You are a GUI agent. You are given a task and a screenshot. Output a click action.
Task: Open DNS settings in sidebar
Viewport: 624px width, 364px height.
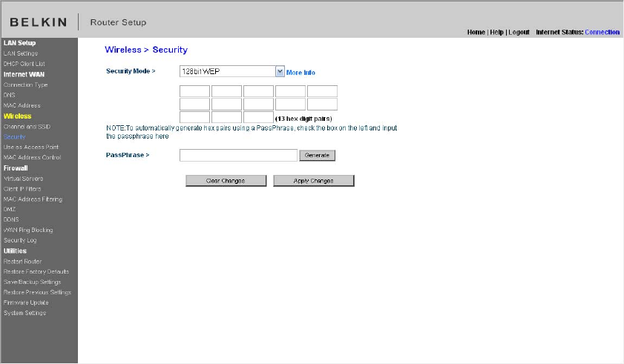pos(9,95)
